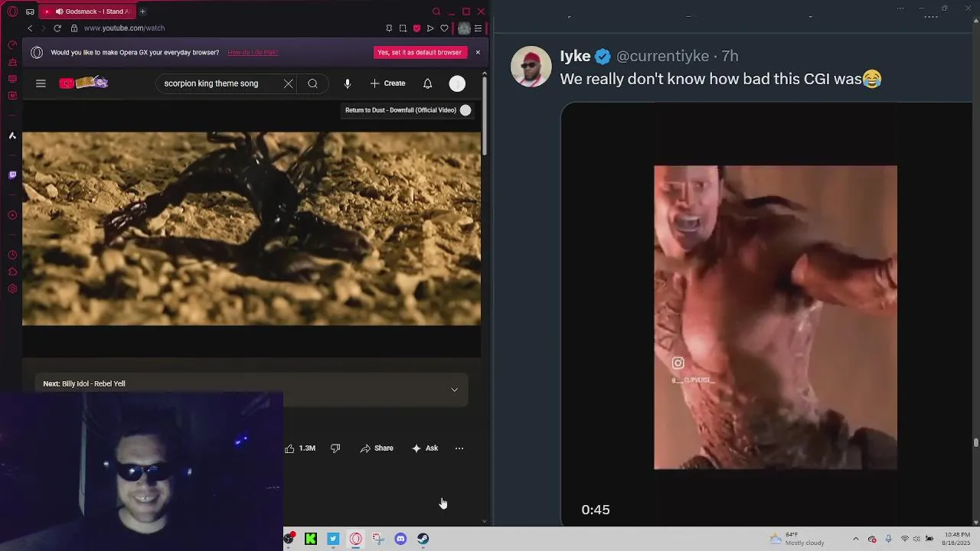Screen dimensions: 980x551
Task: Show hidden system tray icons chevron
Action: pos(856,539)
